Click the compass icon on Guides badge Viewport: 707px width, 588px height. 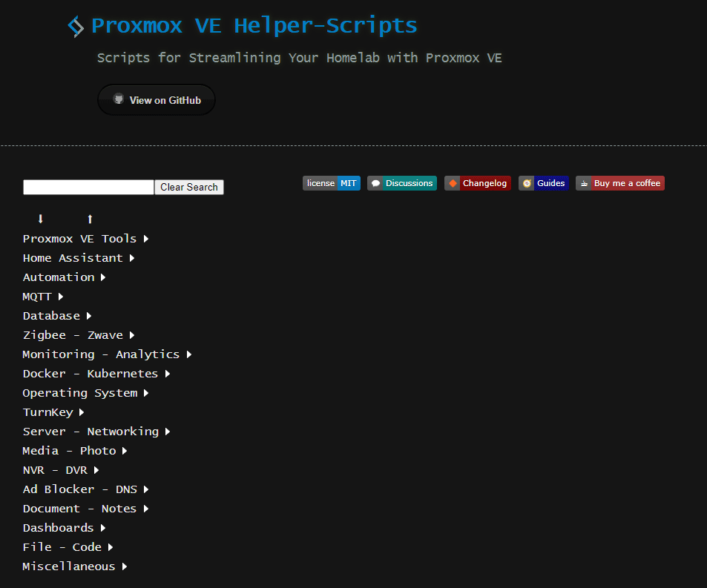click(527, 183)
